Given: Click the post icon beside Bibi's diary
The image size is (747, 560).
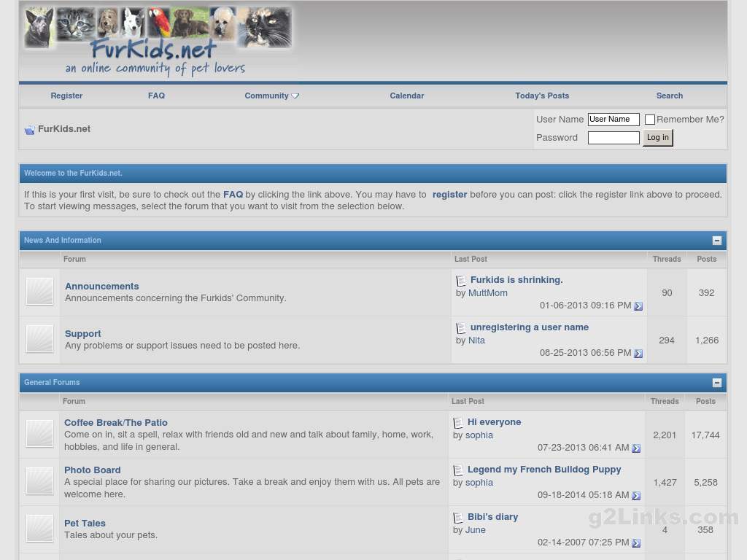Looking at the screenshot, I should pyautogui.click(x=458, y=518).
